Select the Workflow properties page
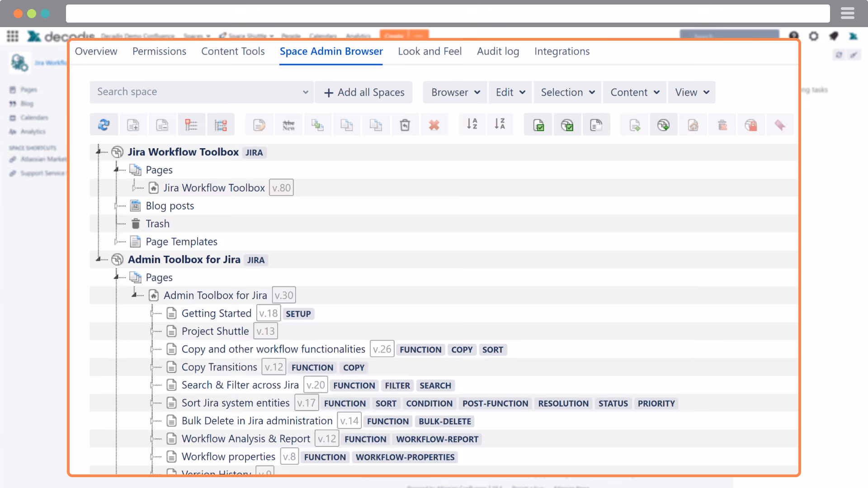The width and height of the screenshot is (868, 488). point(228,457)
